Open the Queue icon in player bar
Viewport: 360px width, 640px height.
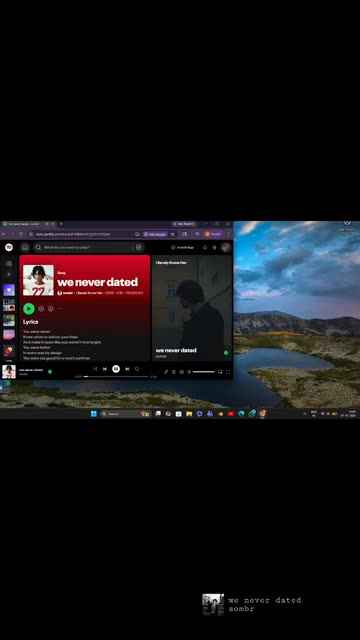pos(173,372)
